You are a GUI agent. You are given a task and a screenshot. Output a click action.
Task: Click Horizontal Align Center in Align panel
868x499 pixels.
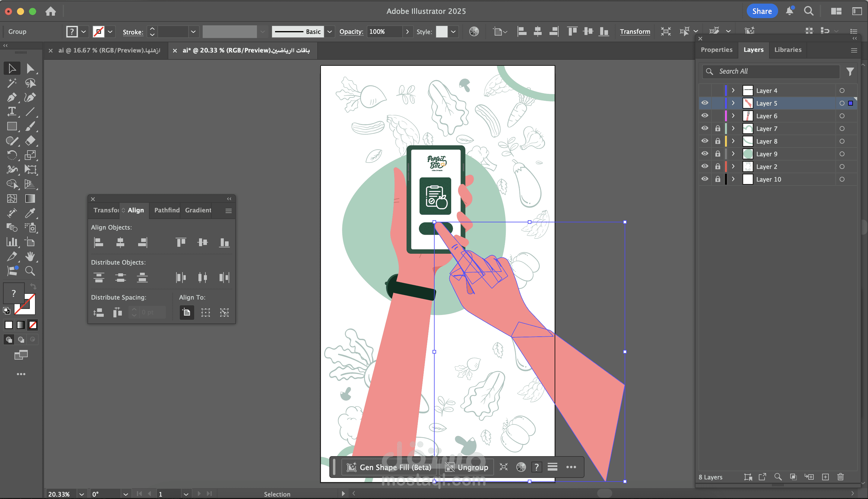pyautogui.click(x=120, y=243)
